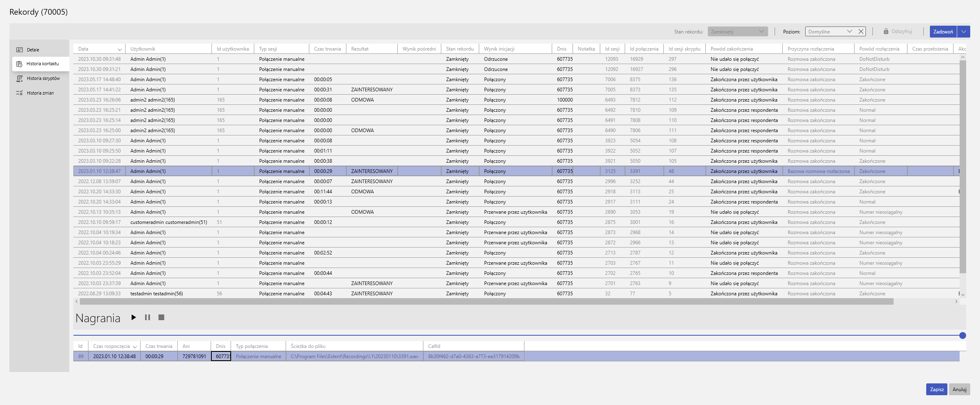Play the selected recording

coord(133,317)
